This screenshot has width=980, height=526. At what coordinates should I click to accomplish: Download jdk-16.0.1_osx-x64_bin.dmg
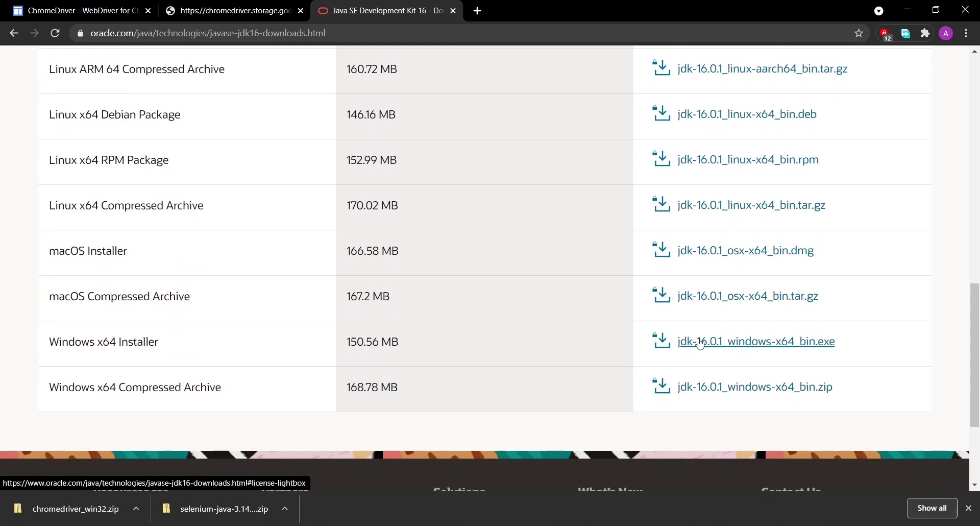point(746,251)
